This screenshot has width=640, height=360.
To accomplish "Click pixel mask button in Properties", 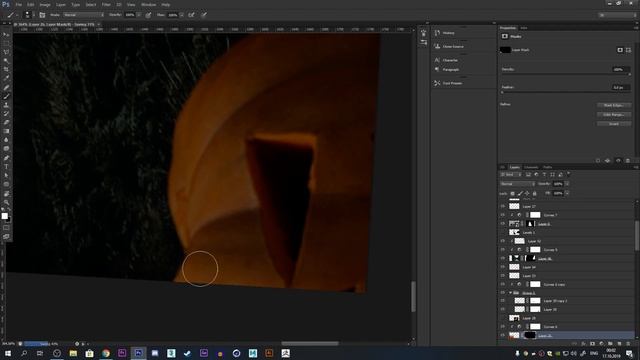I will (x=620, y=50).
